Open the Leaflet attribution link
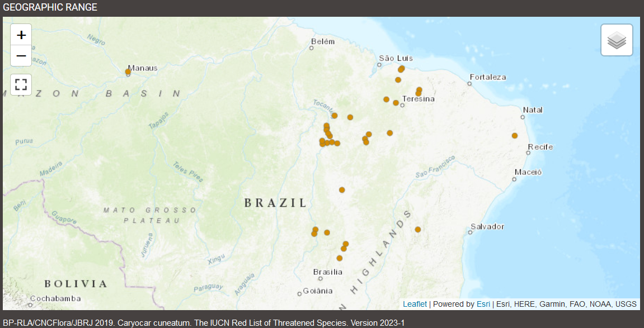Image resolution: width=644 pixels, height=328 pixels. (415, 304)
